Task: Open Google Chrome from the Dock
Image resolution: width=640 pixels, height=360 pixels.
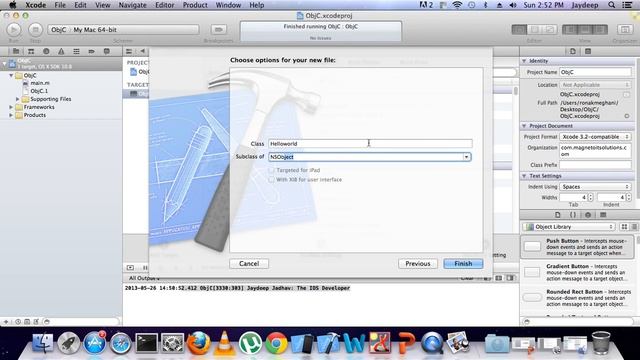Action: click(276, 343)
